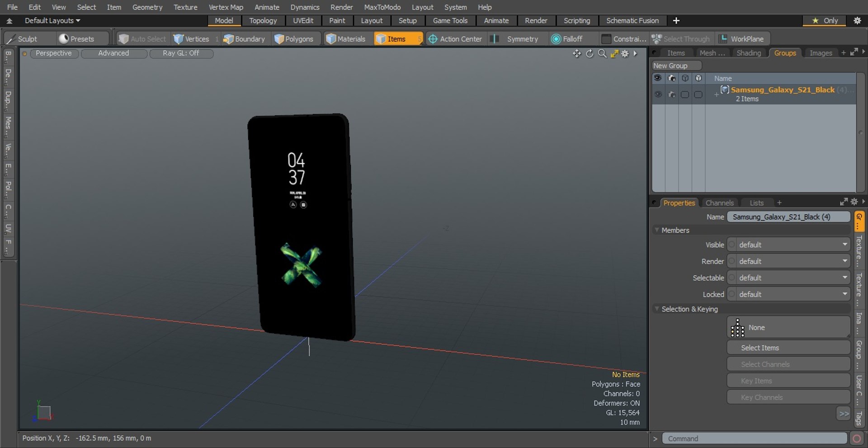Toggle the Constraints option
The image size is (868, 448).
624,39
